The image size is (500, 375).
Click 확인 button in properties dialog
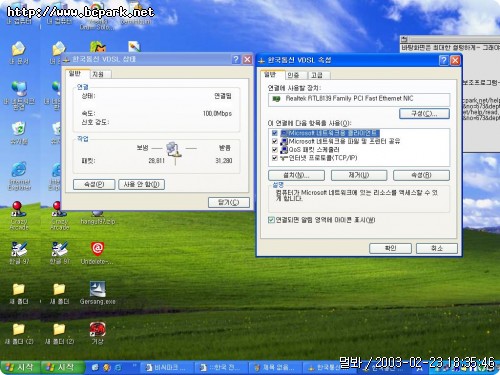[x=390, y=248]
